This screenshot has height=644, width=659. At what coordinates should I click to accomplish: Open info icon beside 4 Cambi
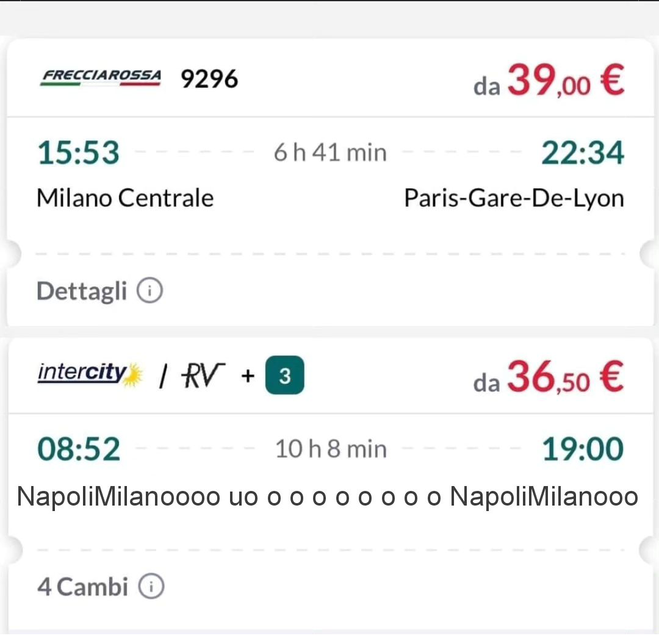[x=151, y=587]
